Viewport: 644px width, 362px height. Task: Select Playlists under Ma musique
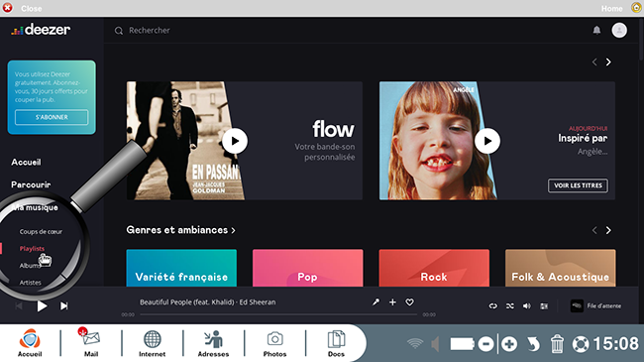coord(32,249)
